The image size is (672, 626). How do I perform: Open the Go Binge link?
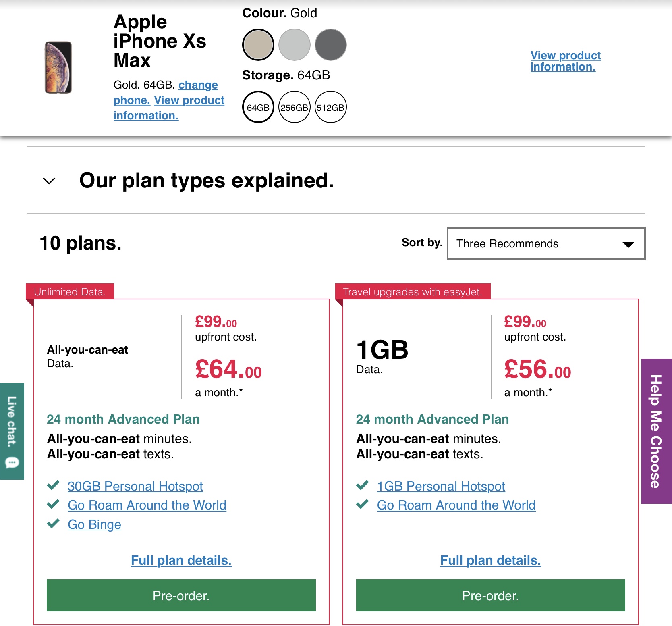(94, 524)
